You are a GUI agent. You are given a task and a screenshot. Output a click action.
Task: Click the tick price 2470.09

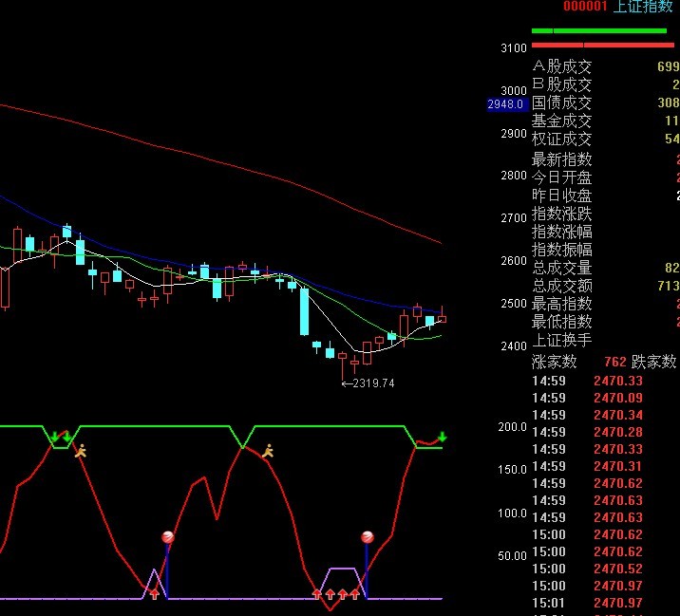tap(618, 398)
